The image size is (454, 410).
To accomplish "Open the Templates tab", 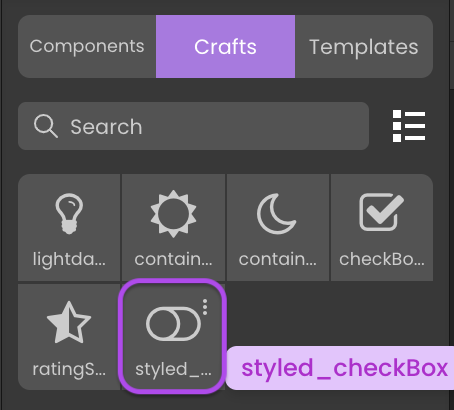I will click(364, 46).
